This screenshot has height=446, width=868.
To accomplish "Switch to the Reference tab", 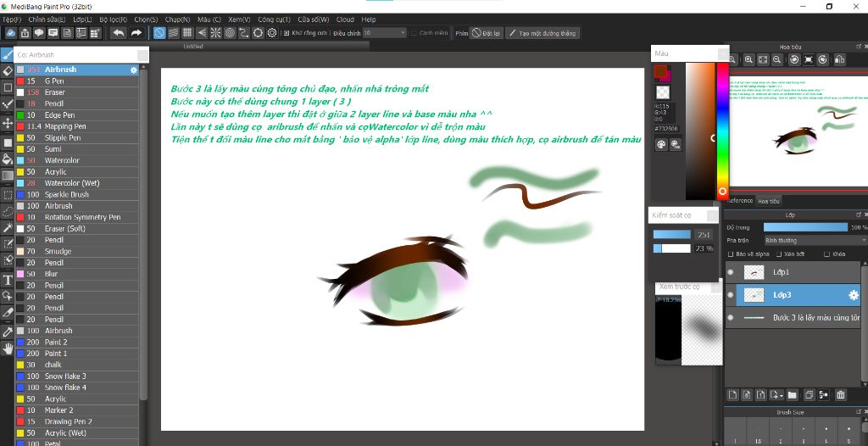I will tap(739, 201).
